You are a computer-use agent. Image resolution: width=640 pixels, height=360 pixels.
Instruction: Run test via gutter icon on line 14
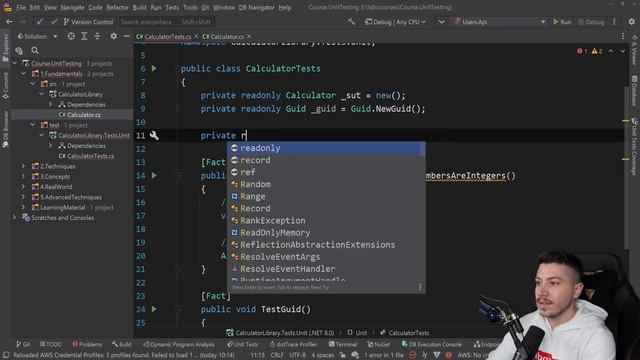click(154, 175)
